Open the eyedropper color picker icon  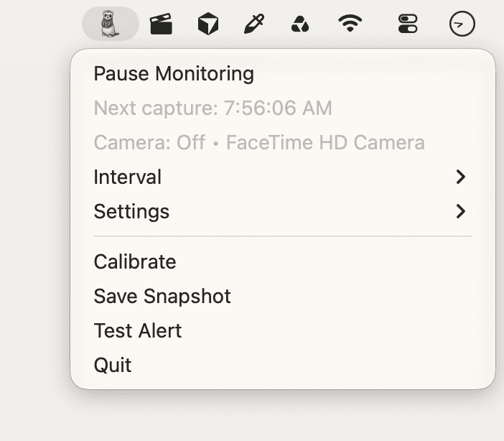tap(254, 24)
